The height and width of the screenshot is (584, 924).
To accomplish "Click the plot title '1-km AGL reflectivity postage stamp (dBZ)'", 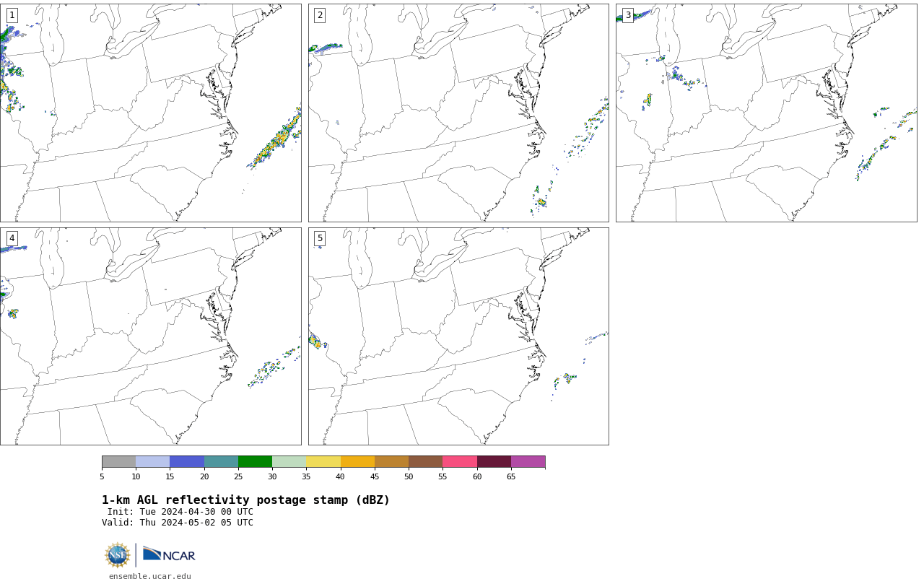I will pyautogui.click(x=245, y=500).
